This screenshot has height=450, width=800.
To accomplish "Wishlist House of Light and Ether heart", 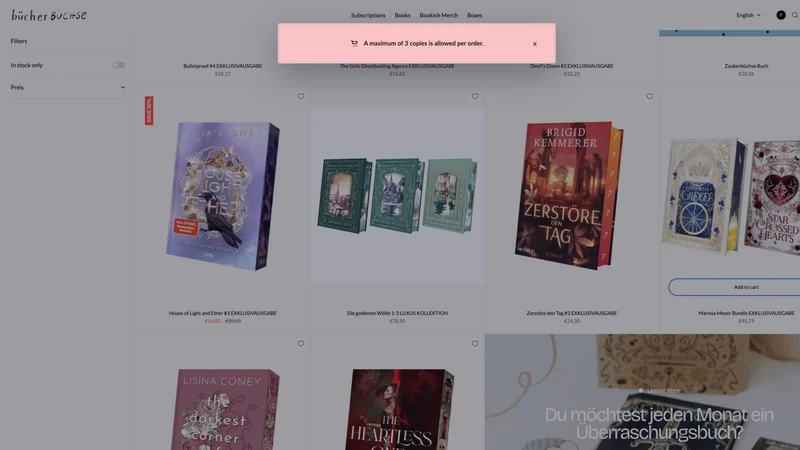I will click(301, 96).
